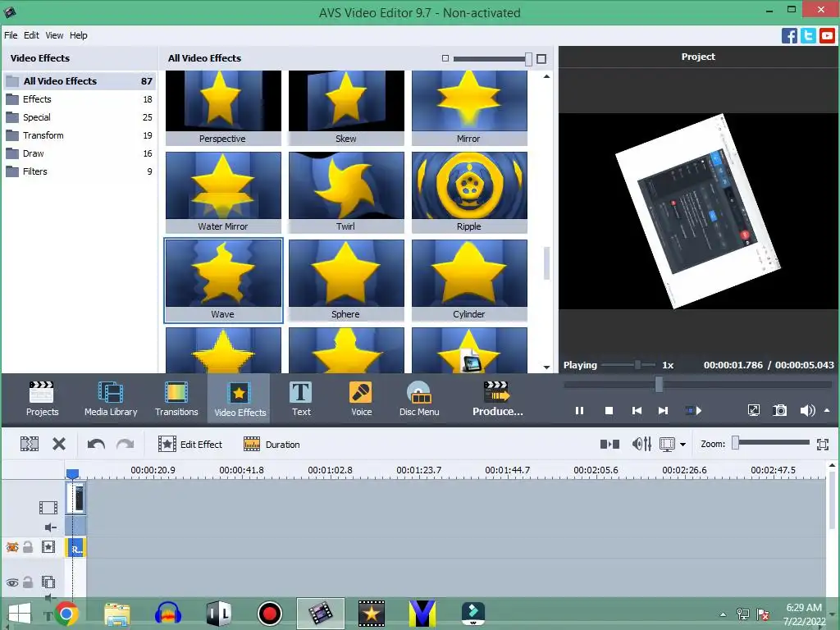Open Chrome from the taskbar
Screen dimensions: 840x630
click(x=66, y=614)
